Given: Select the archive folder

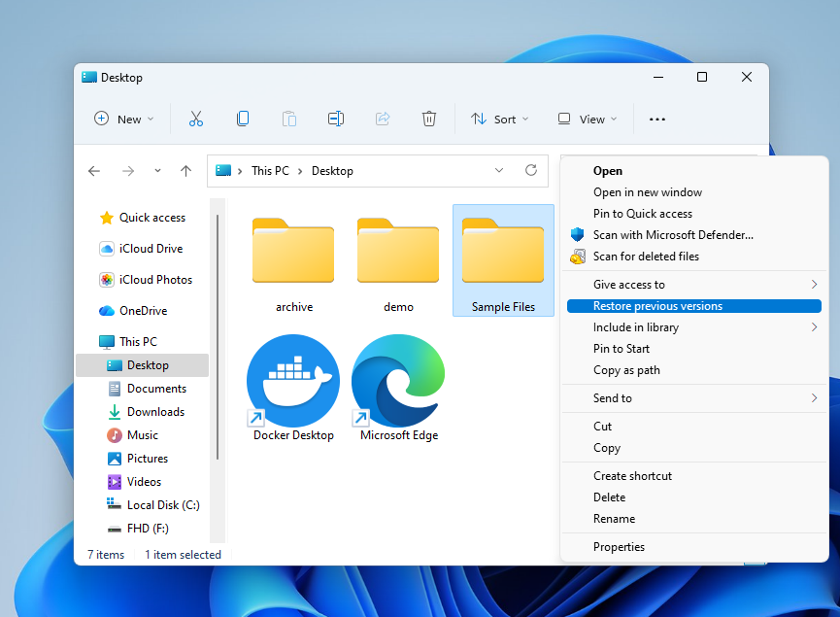Looking at the screenshot, I should click(293, 261).
